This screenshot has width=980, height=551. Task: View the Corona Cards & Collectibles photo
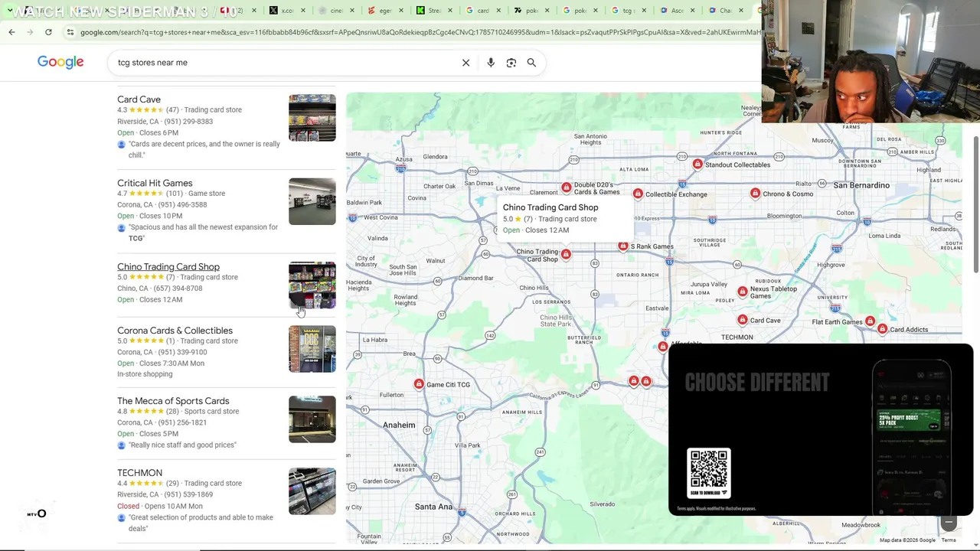pyautogui.click(x=312, y=349)
